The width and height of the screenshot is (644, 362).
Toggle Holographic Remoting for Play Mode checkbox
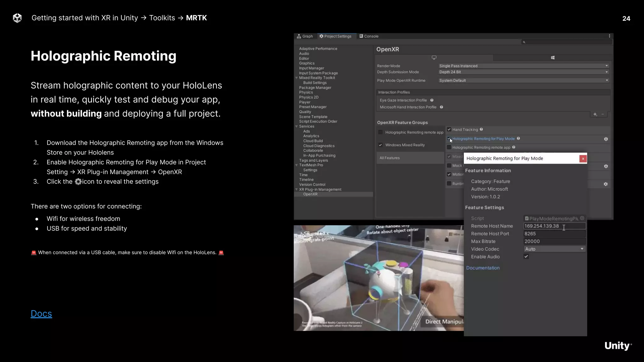pyautogui.click(x=449, y=139)
